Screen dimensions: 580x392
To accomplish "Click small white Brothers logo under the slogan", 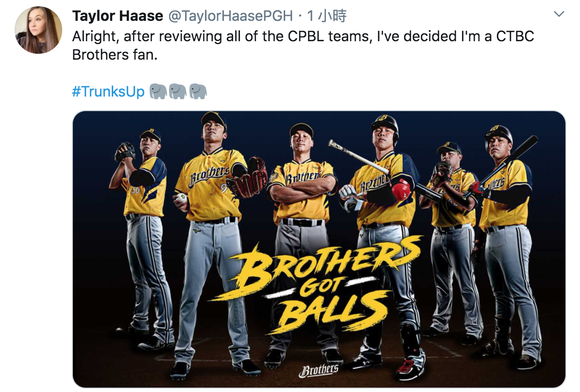I will [x=318, y=371].
